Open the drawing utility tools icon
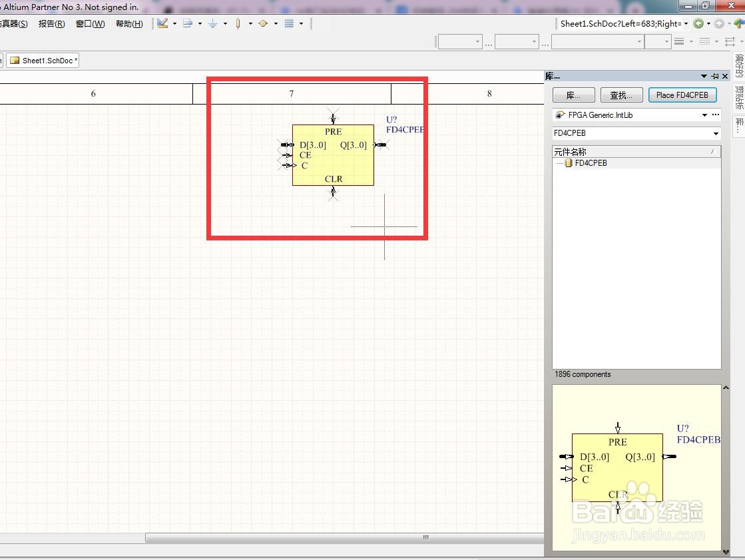The height and width of the screenshot is (560, 745). [x=162, y=23]
